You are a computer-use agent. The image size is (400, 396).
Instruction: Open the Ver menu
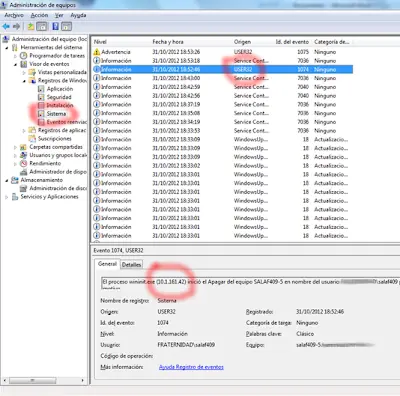59,15
